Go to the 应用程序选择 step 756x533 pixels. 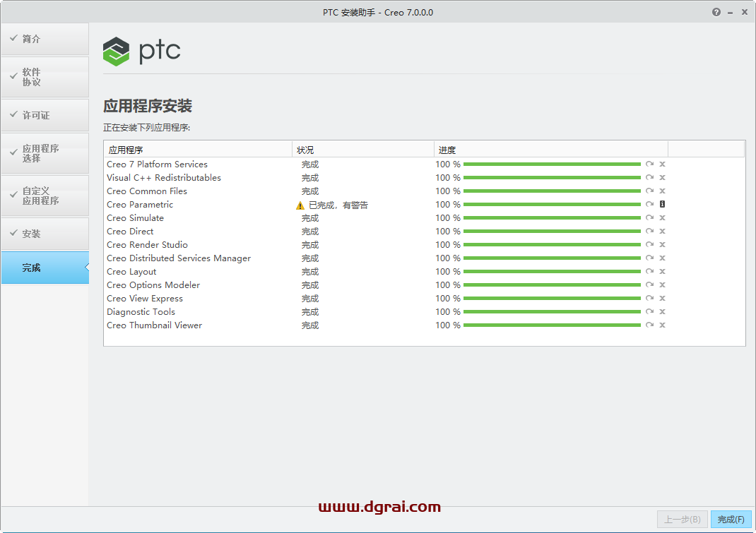[45, 153]
